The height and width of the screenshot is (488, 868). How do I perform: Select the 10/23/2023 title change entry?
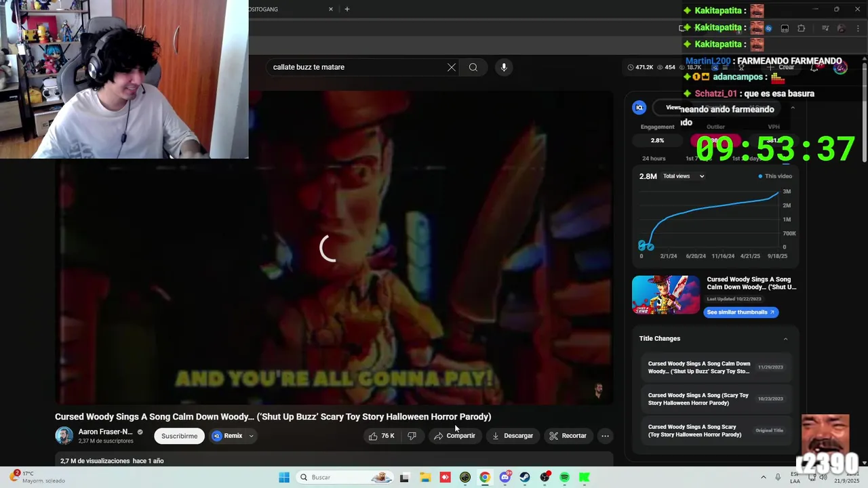[715, 399]
